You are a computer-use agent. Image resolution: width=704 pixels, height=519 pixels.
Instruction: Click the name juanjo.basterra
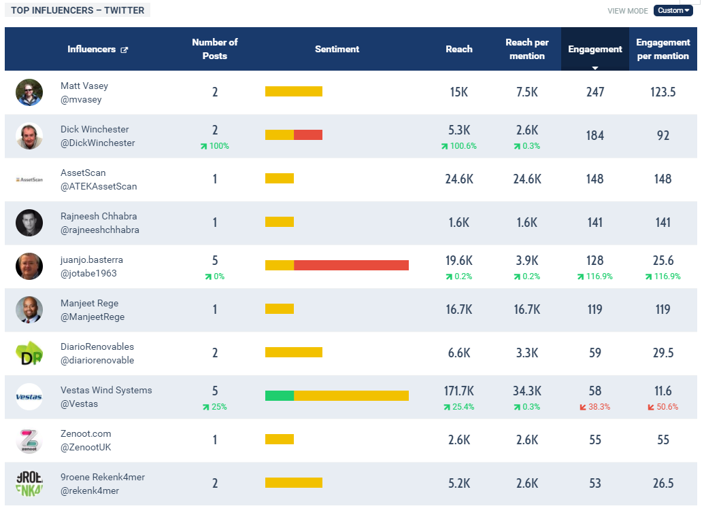point(92,260)
